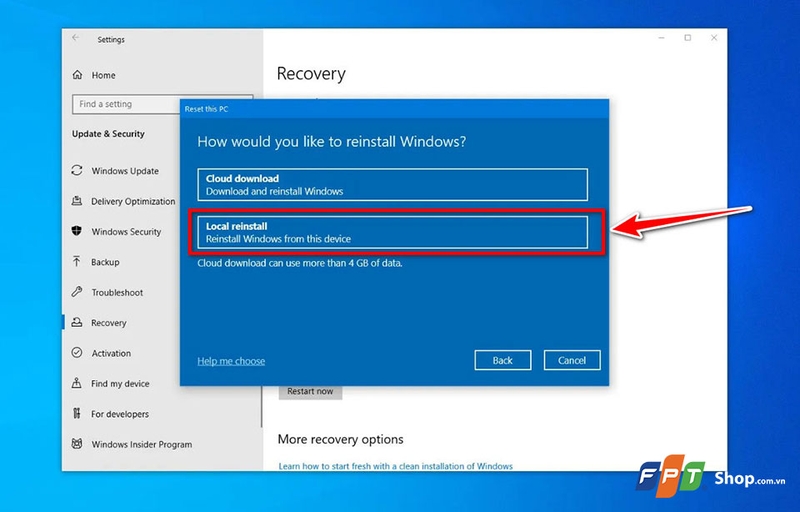Image resolution: width=800 pixels, height=512 pixels.
Task: Click the sidebar vertical scrollbar
Action: coord(262,406)
